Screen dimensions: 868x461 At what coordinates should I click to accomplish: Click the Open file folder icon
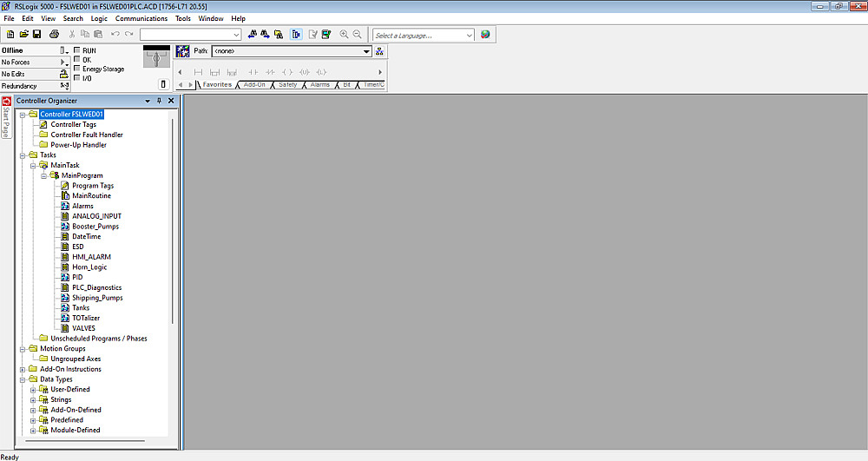coord(23,35)
